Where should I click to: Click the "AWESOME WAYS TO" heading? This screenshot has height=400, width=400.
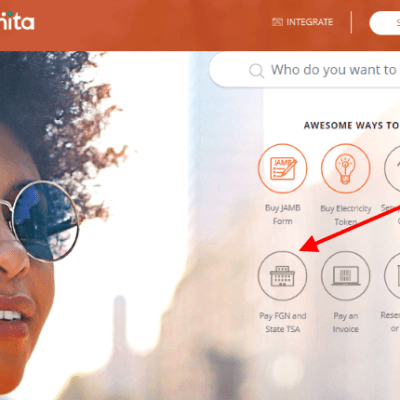coord(352,125)
